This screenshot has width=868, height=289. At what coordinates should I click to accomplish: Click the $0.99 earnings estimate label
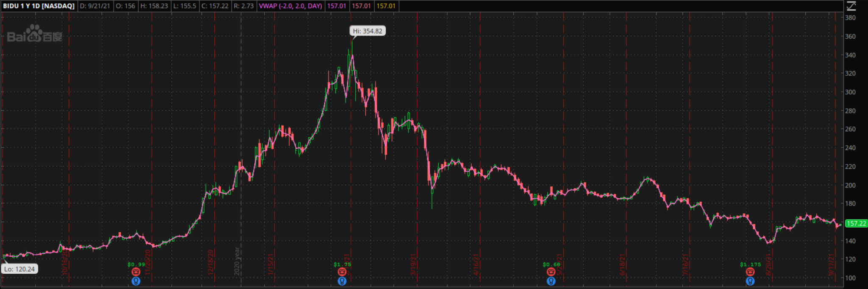tap(136, 264)
